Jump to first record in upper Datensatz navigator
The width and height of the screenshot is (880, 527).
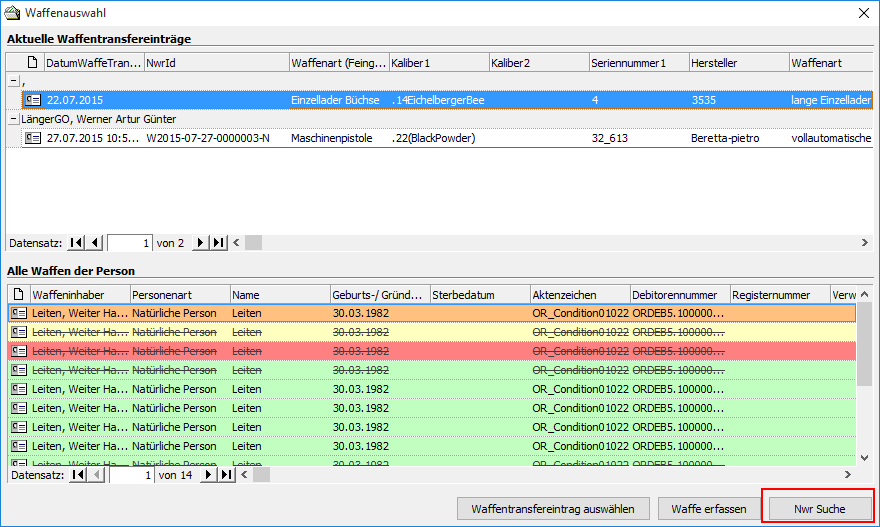[x=76, y=243]
